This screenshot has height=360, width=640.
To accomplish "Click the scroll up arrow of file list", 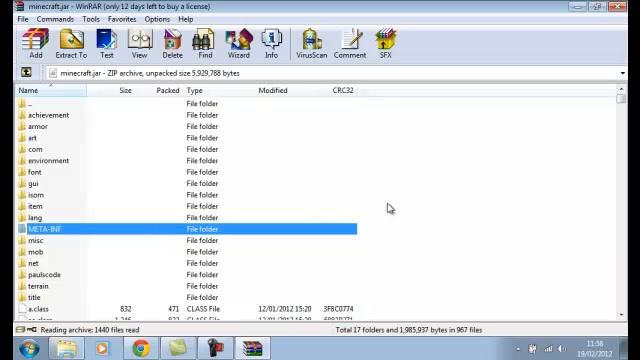I will [x=621, y=89].
